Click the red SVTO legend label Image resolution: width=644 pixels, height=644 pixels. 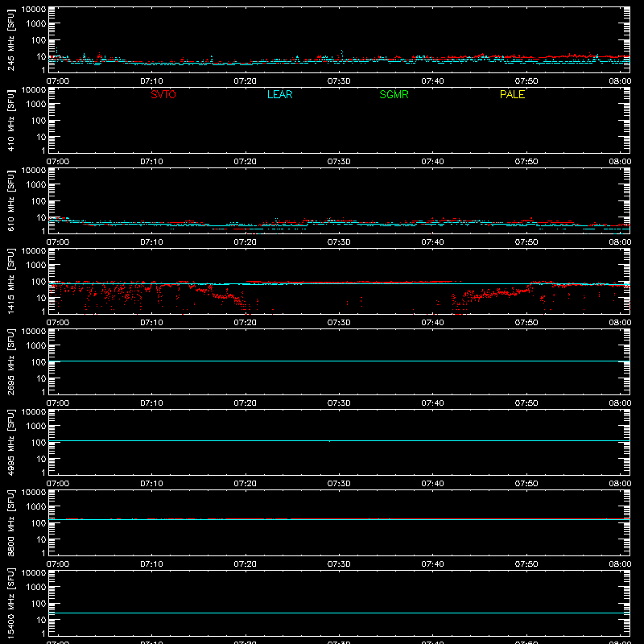click(163, 94)
